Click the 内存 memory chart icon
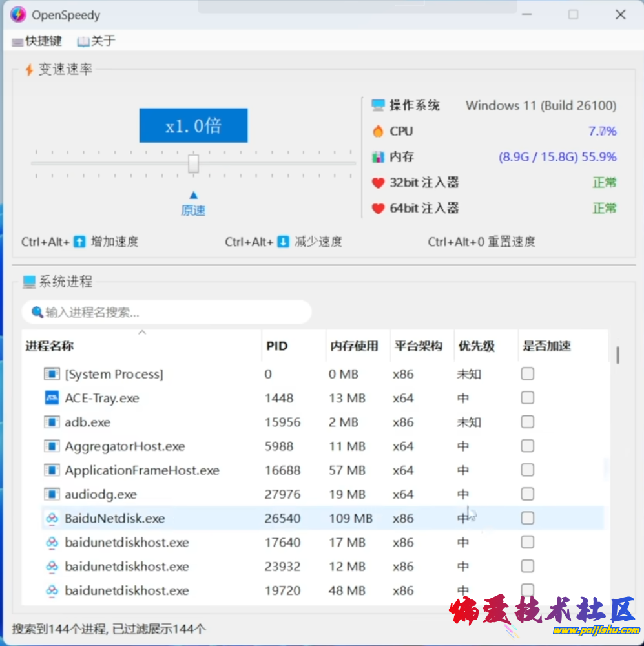644x646 pixels. tap(378, 157)
